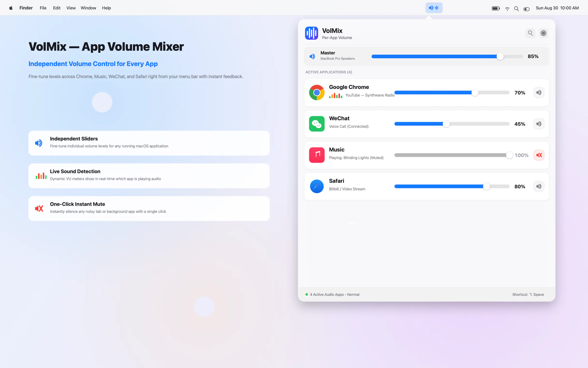Click the search icon in VolMix panel
The image size is (588, 368).
pos(530,33)
